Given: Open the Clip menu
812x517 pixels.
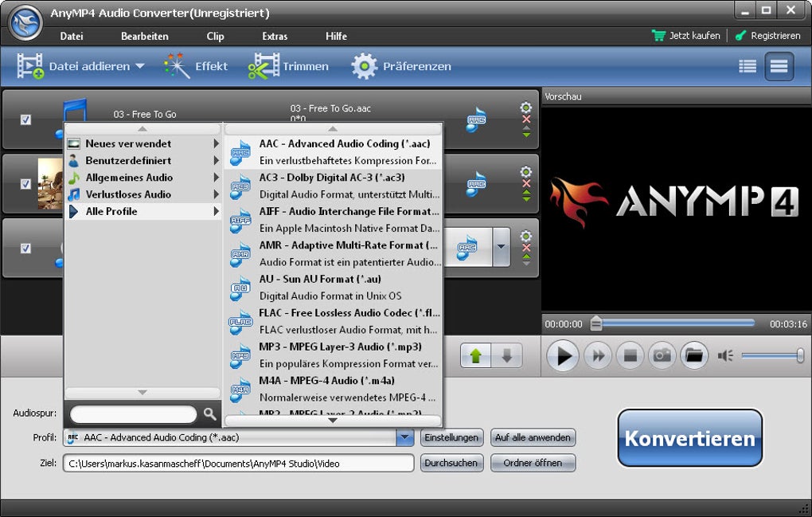Looking at the screenshot, I should tap(216, 37).
